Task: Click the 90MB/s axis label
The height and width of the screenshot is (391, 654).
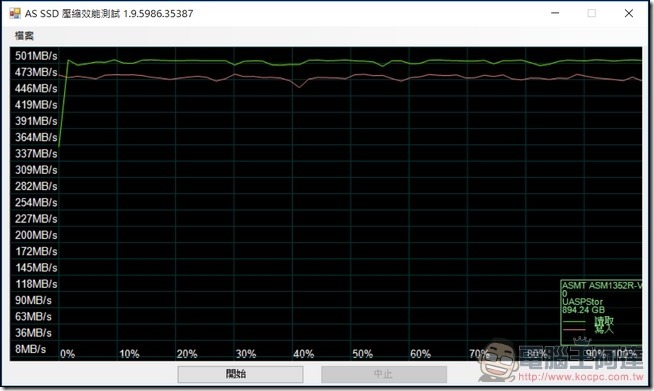Action: pyautogui.click(x=33, y=300)
